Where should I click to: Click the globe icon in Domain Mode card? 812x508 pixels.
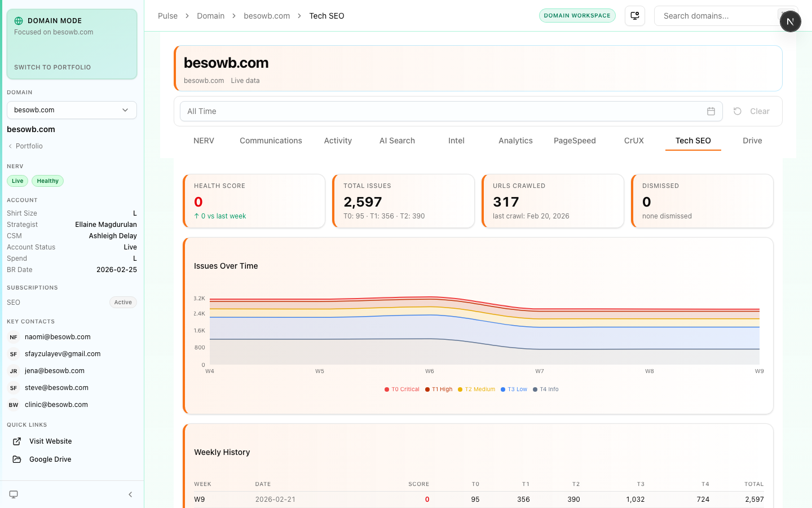coord(19,21)
